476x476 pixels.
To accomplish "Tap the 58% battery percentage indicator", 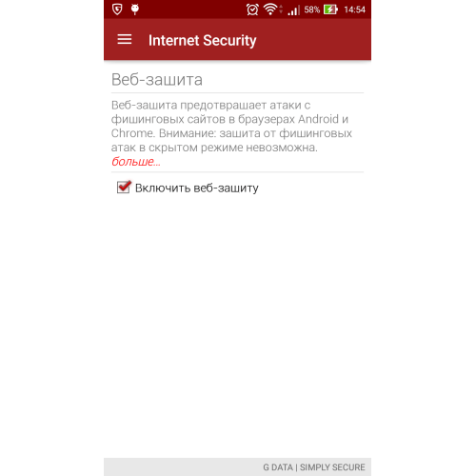I will (312, 10).
